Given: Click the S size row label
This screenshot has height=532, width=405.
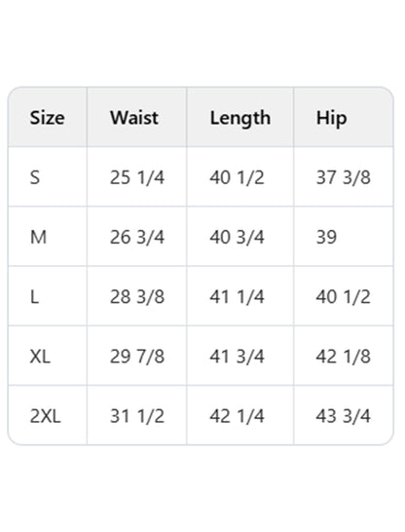Looking at the screenshot, I should (35, 177).
